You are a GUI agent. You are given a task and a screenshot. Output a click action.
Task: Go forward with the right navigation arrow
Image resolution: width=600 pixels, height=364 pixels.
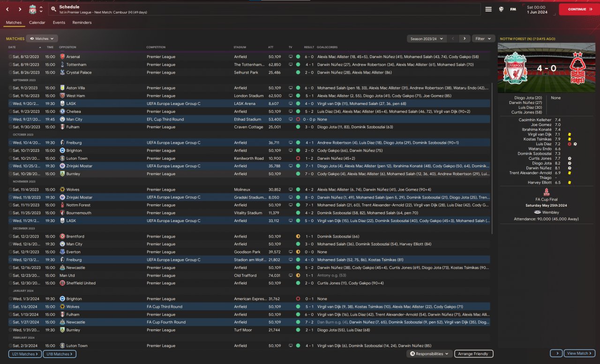pyautogui.click(x=20, y=9)
